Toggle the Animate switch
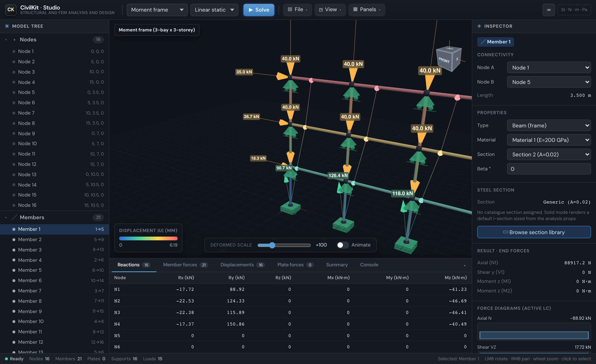Viewport: 596px width, 364px height. click(x=343, y=245)
